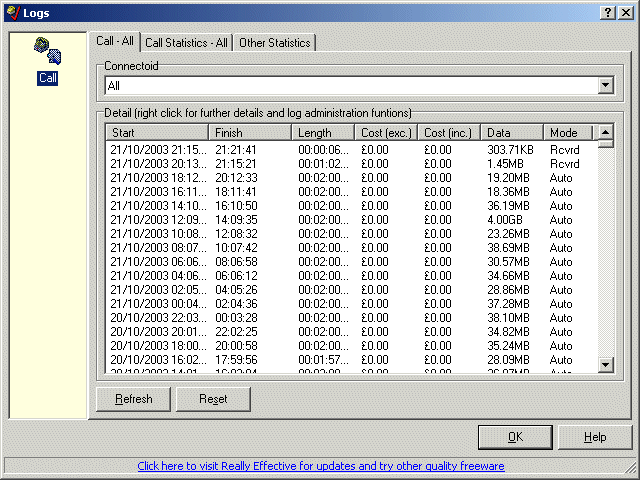Image resolution: width=640 pixels, height=480 pixels.
Task: Sort by the Length column header
Action: coord(323,133)
